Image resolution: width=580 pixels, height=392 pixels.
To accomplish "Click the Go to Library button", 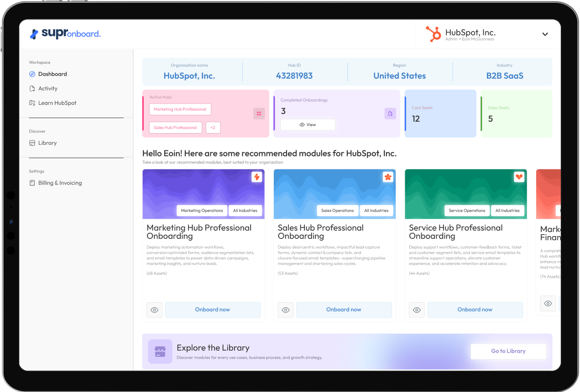I will (x=508, y=351).
